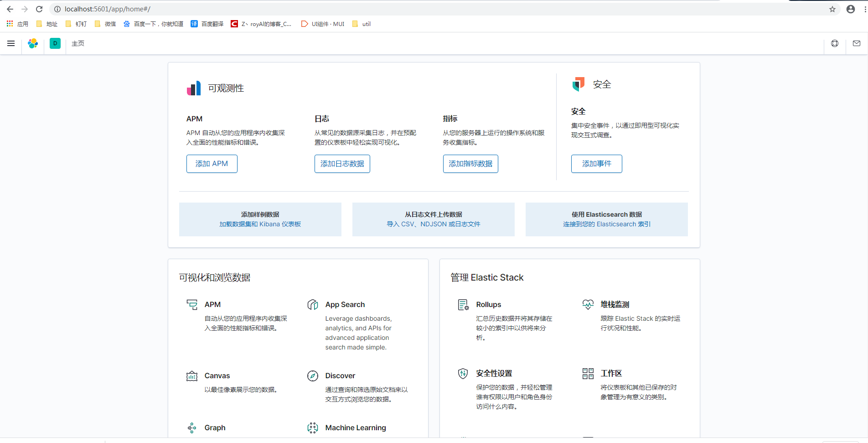Open the royAI博客 bookmark
Viewport: 868px width, 443px height.
(x=261, y=24)
